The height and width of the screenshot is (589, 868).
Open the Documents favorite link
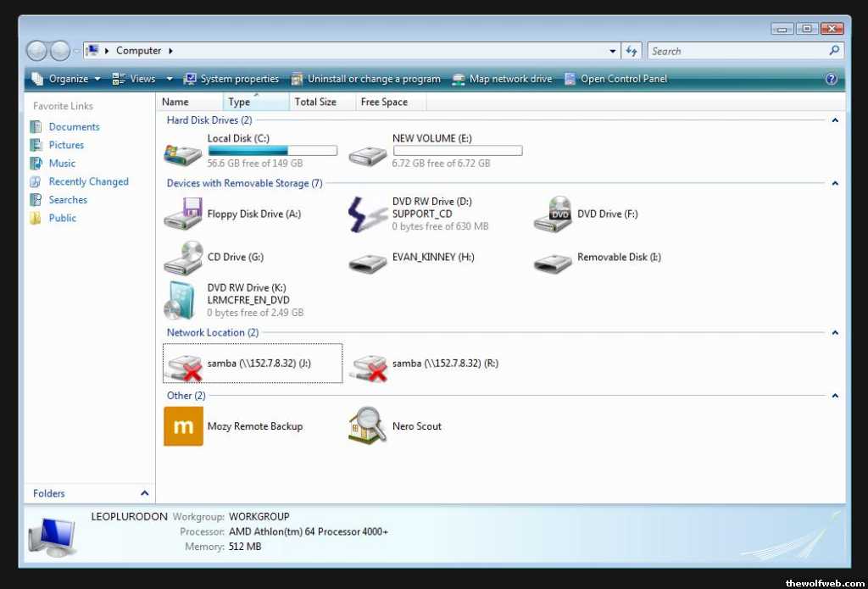click(74, 127)
